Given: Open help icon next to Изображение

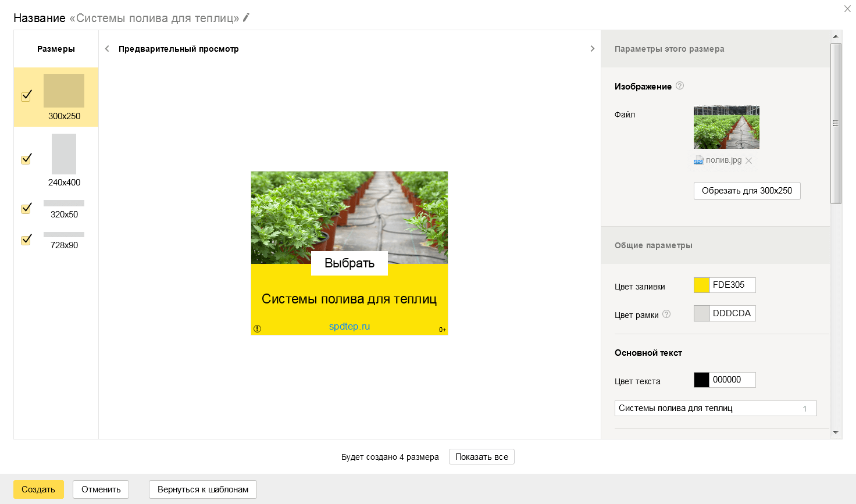Looking at the screenshot, I should click(680, 85).
